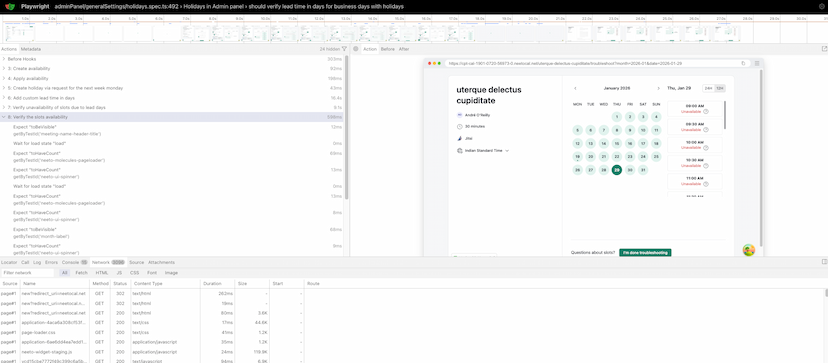Image resolution: width=828 pixels, height=363 pixels.
Task: Switch time format to 12H
Action: (x=719, y=88)
